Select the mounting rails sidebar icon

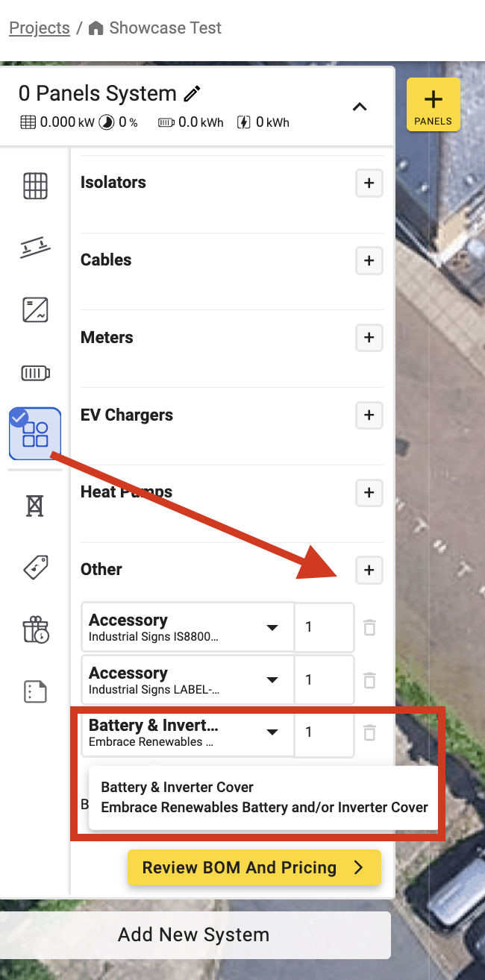pyautogui.click(x=35, y=248)
